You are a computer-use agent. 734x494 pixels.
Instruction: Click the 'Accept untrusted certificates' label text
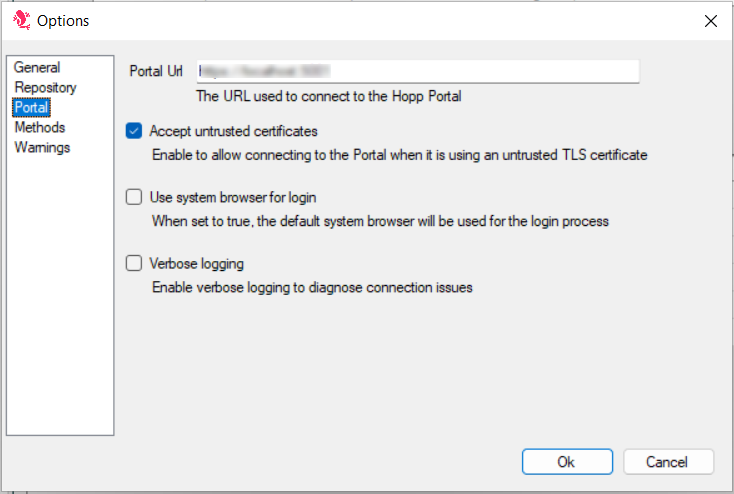pyautogui.click(x=233, y=131)
